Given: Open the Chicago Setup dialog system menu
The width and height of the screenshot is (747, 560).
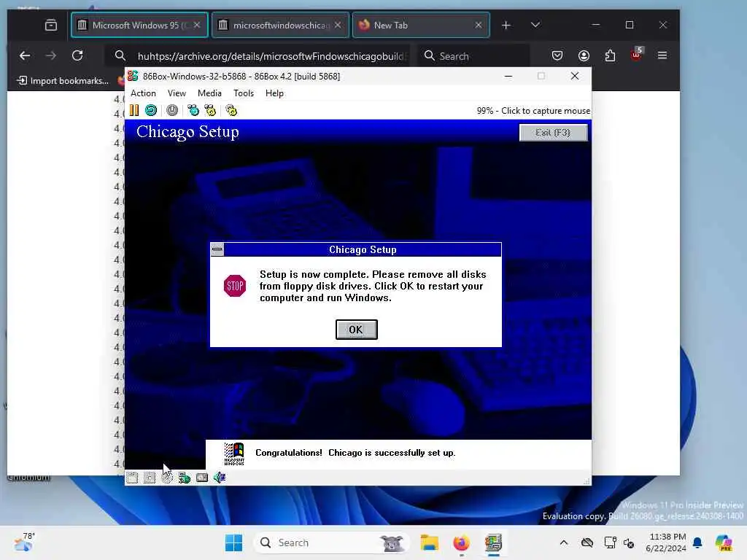Looking at the screenshot, I should 217,249.
